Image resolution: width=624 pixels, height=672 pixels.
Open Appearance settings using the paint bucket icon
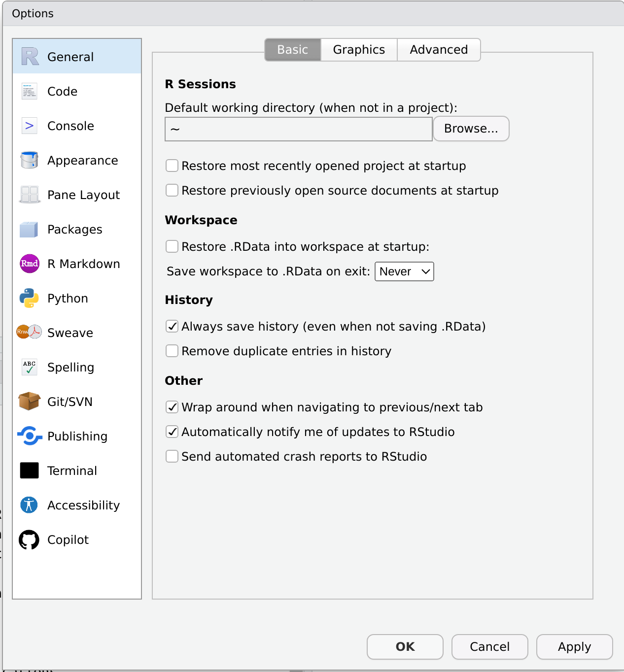pyautogui.click(x=29, y=160)
